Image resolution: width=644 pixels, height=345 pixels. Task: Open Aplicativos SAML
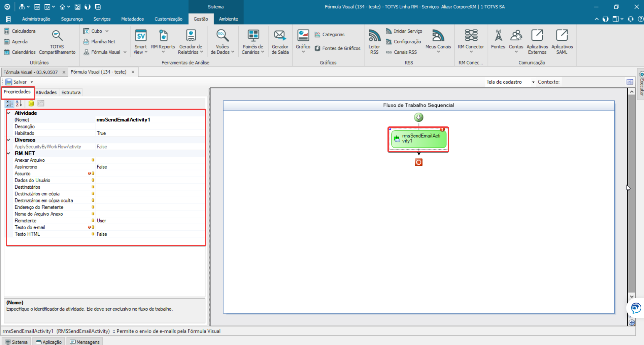point(562,42)
